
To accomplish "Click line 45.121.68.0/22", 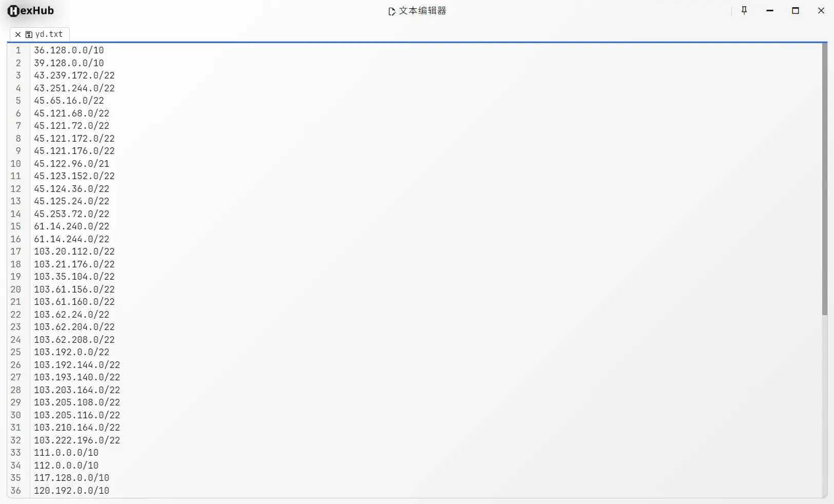I will [71, 113].
